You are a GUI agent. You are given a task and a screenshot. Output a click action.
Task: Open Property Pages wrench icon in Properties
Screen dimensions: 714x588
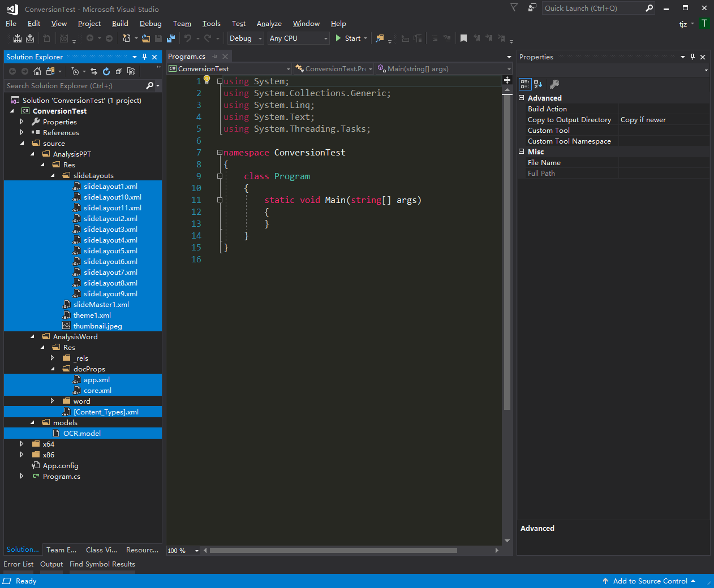click(x=554, y=84)
